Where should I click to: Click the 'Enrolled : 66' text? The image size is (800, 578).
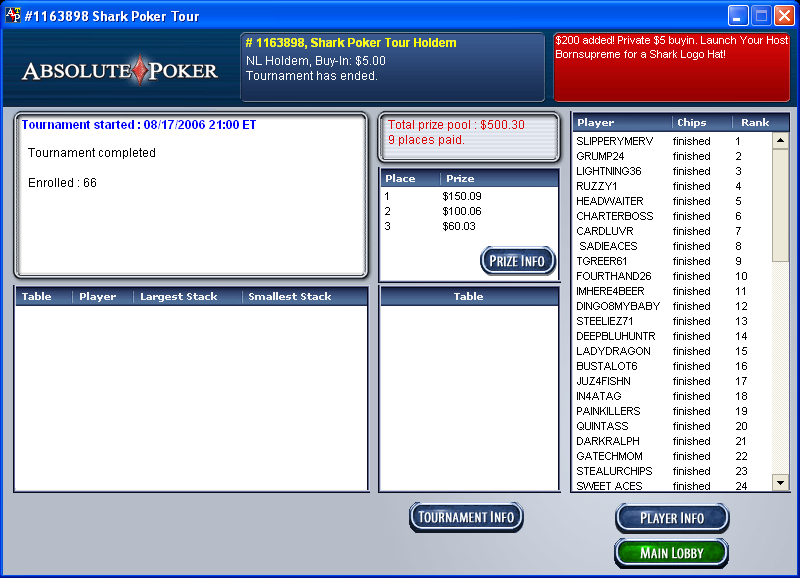(x=62, y=183)
